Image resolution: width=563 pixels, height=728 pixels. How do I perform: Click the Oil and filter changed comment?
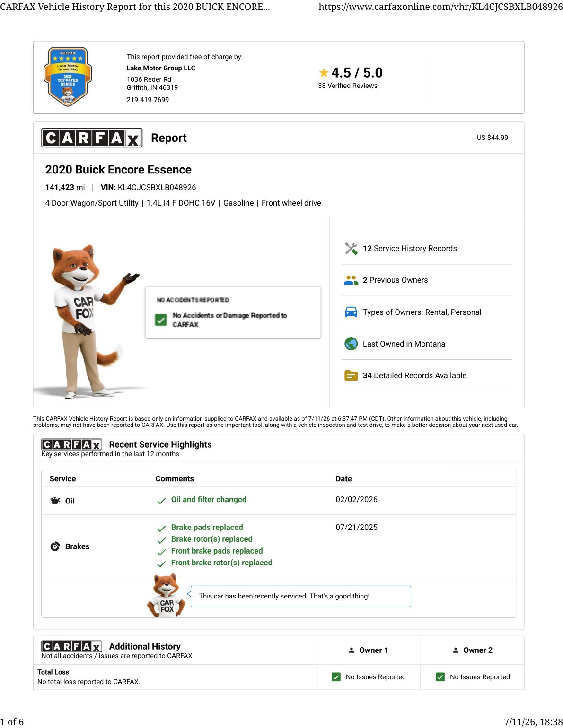click(209, 499)
